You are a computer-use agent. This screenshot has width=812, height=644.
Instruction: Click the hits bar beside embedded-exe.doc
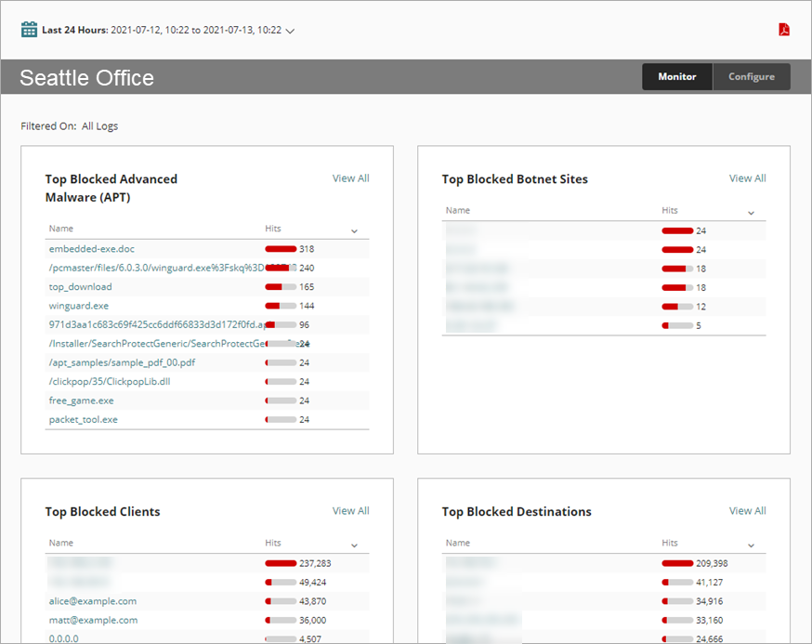click(281, 248)
